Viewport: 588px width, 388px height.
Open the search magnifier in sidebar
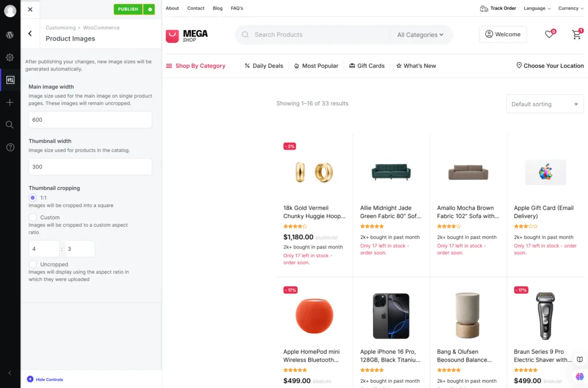(10, 125)
